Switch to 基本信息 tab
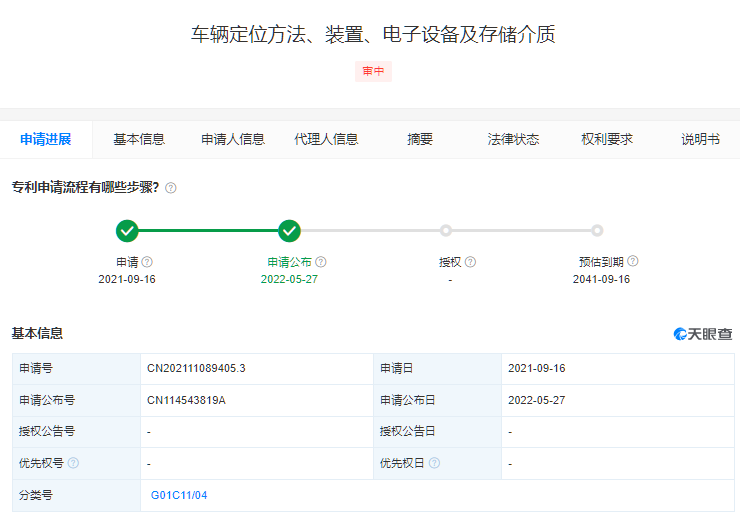Viewport: 740px width, 516px height. 139,139
